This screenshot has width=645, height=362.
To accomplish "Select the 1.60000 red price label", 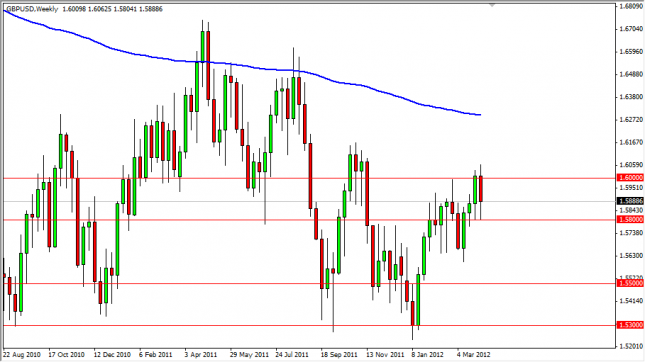I will 630,177.
